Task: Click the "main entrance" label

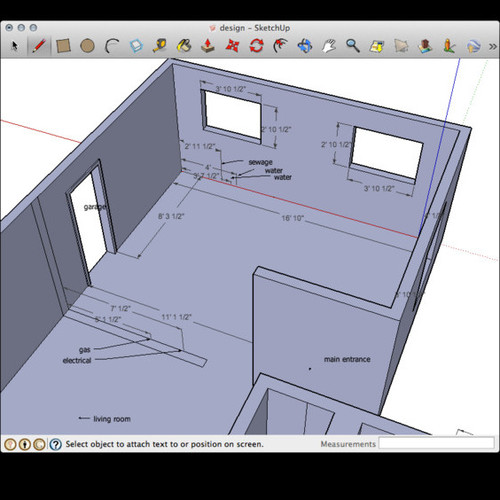Action: 347,359
